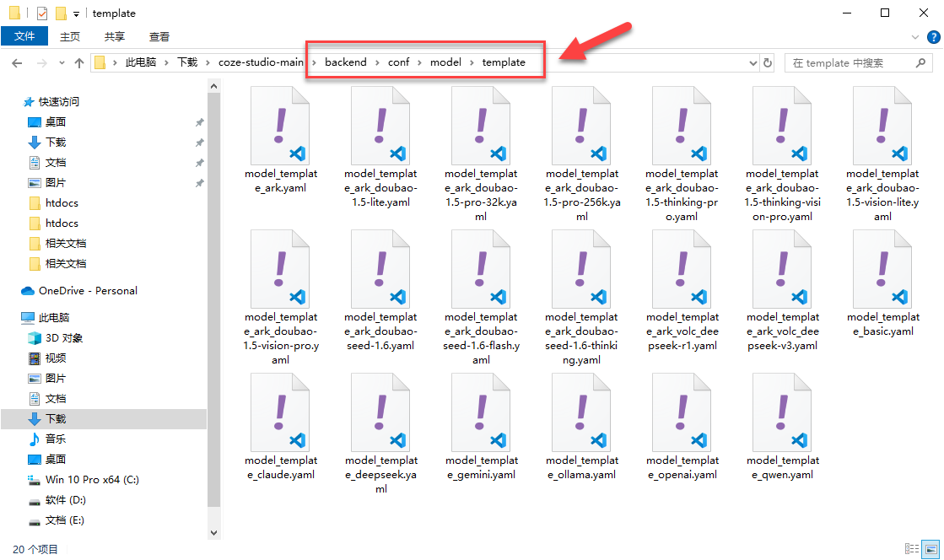Image resolution: width=944 pixels, height=560 pixels.
Task: Expand the ribbon with the chevron
Action: (x=917, y=37)
